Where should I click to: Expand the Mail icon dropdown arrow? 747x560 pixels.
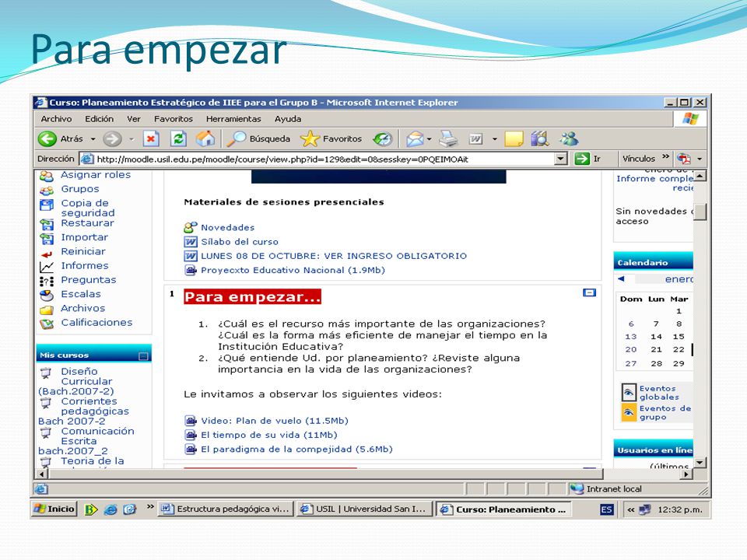pyautogui.click(x=430, y=139)
